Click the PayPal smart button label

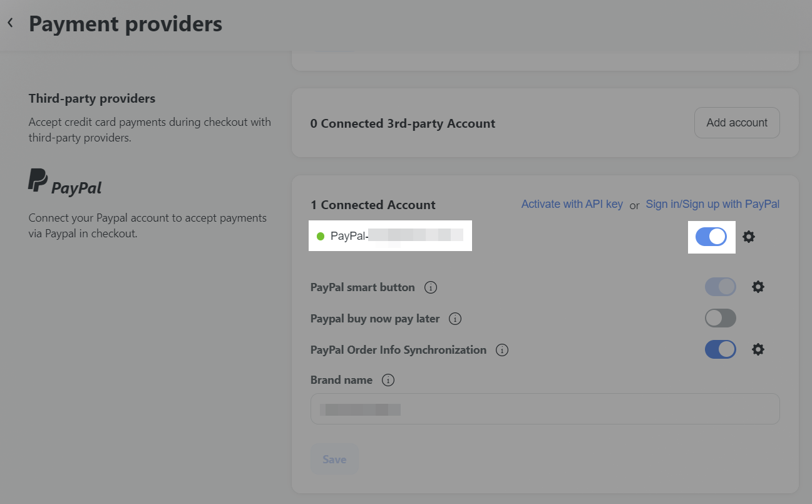pos(362,287)
